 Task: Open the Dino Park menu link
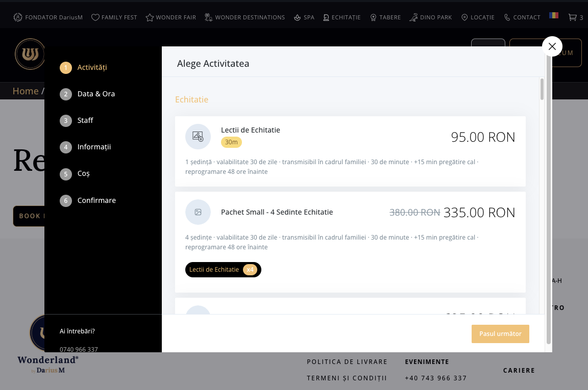click(431, 17)
